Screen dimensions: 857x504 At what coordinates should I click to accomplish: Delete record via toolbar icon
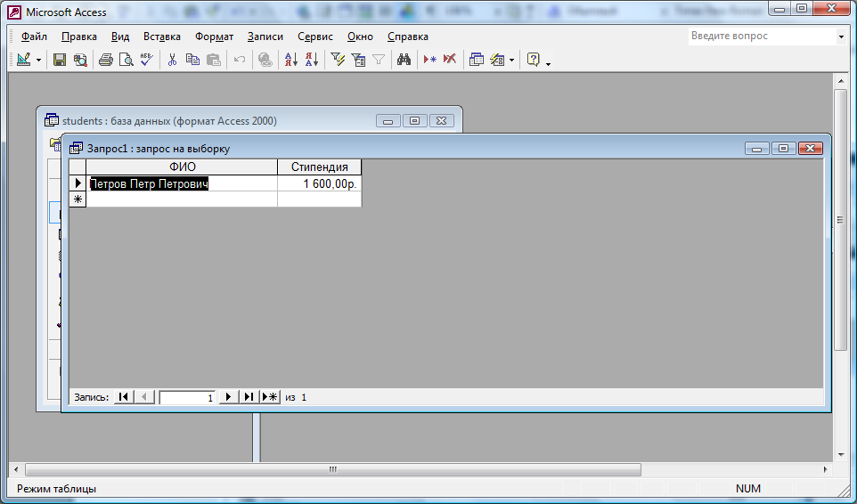pos(450,59)
